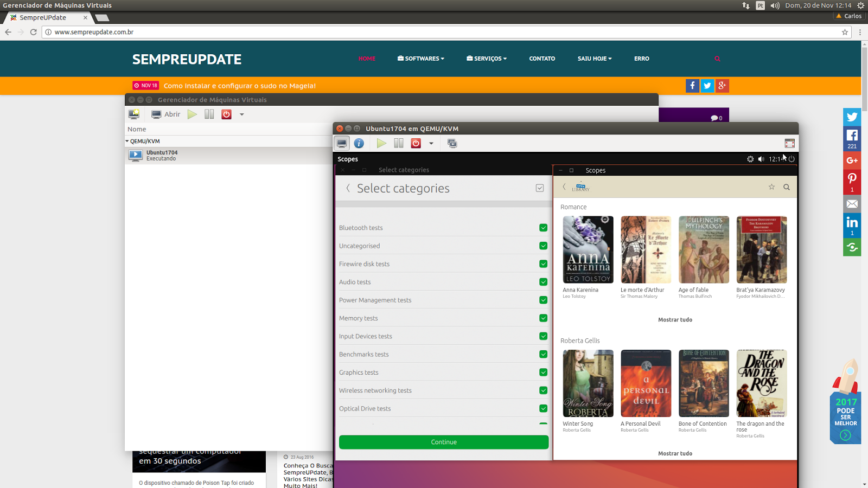Click the graphical console monitor icon in Ubuntu1704 window
The width and height of the screenshot is (868, 488).
pyautogui.click(x=342, y=143)
